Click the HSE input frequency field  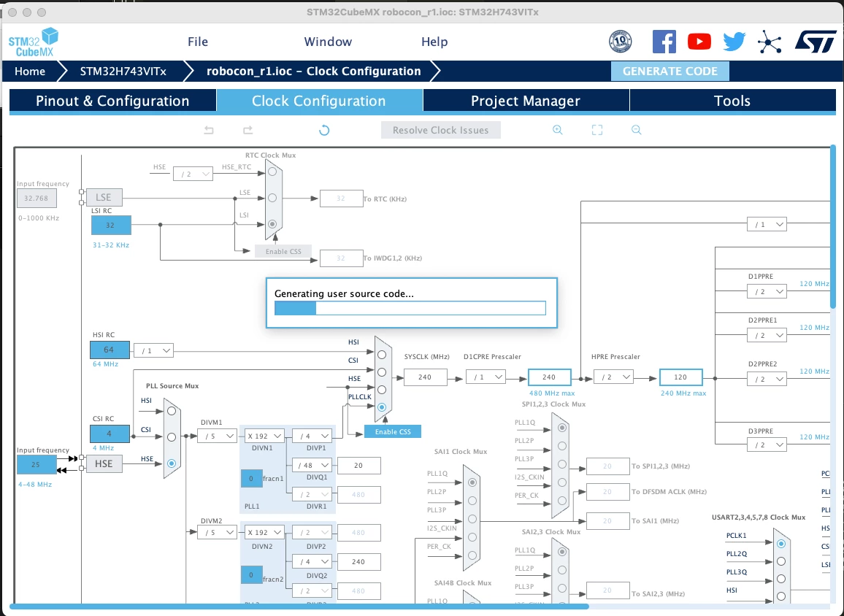tap(36, 464)
